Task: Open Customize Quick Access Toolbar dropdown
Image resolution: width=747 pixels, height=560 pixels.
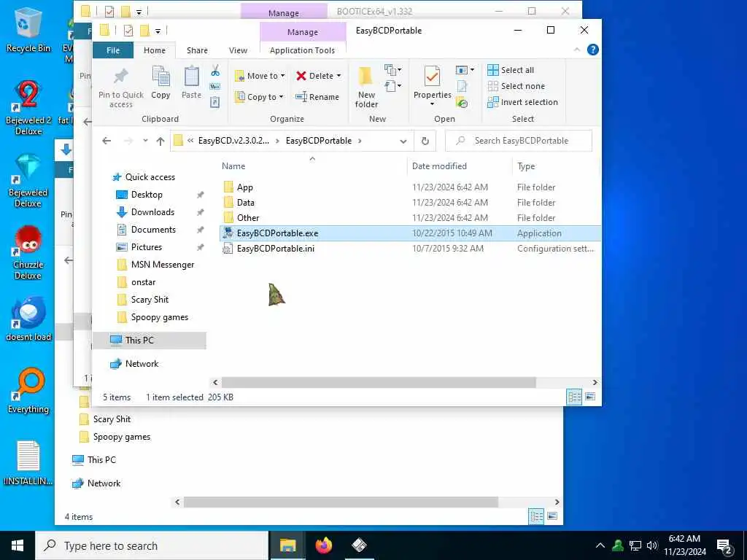Action: click(158, 31)
